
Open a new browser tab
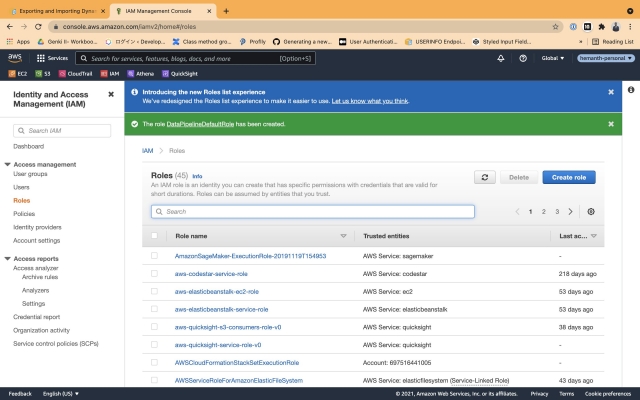point(226,11)
